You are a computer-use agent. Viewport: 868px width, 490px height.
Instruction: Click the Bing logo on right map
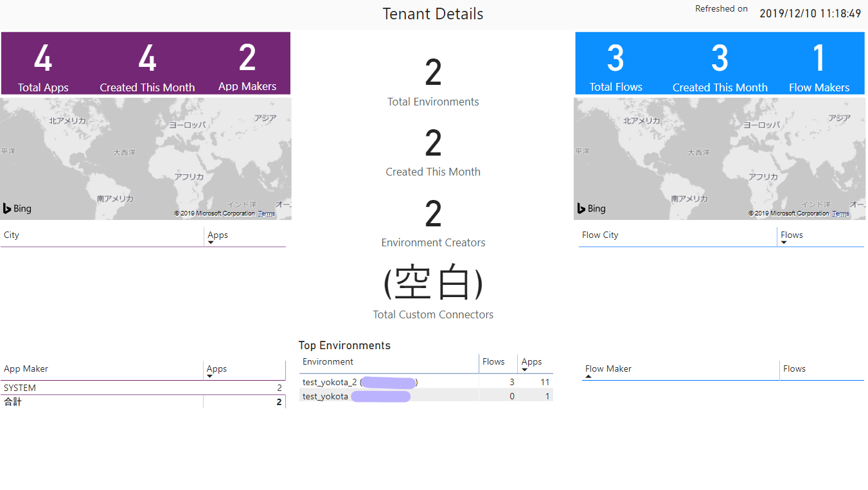click(591, 208)
